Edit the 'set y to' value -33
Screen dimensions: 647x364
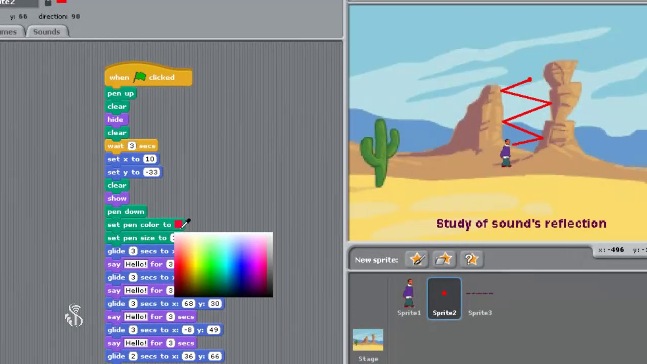tap(151, 172)
